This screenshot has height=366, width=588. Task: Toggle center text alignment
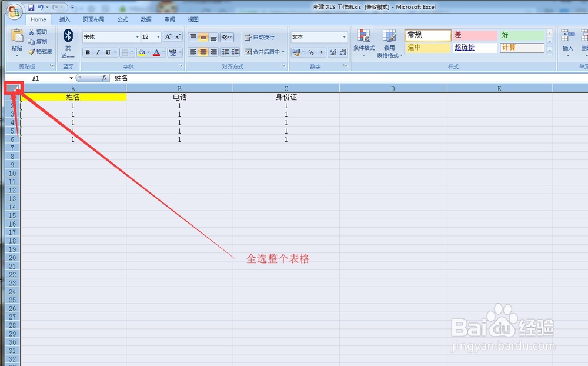(203, 52)
